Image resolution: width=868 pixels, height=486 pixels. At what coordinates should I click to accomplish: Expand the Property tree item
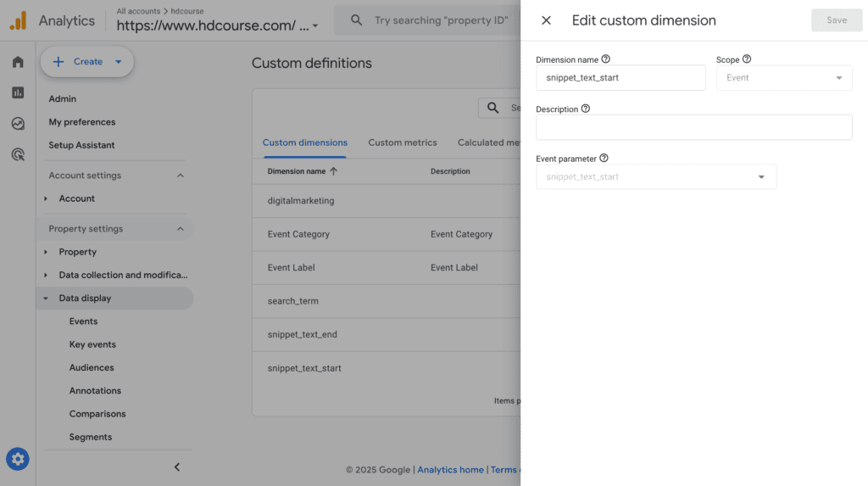click(46, 252)
